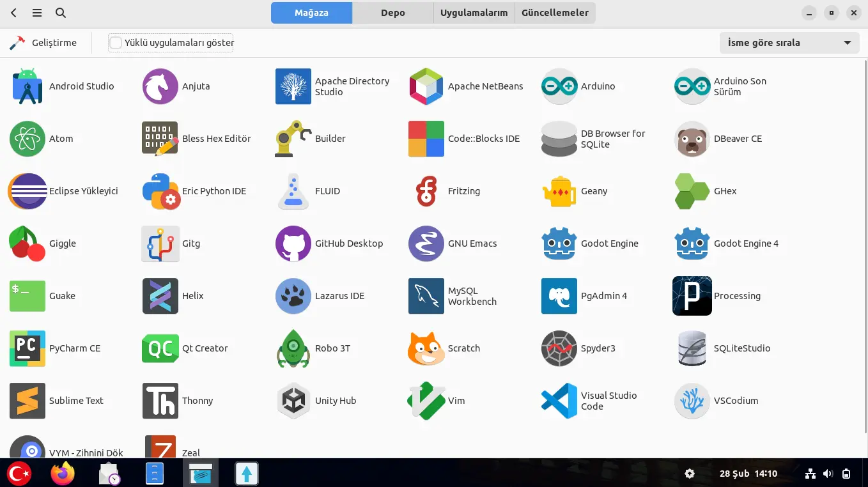
Task: Open the Uygulamalarım tab
Action: pyautogui.click(x=474, y=13)
